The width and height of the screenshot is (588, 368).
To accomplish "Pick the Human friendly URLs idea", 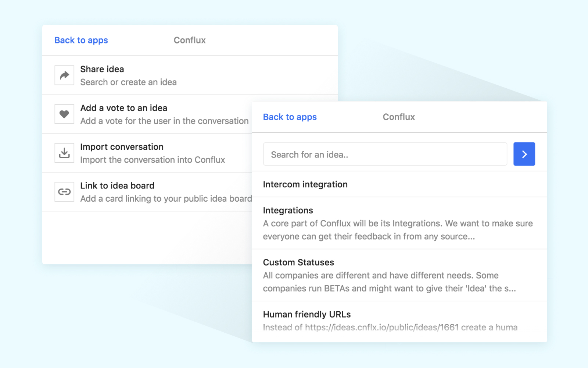I will 307,315.
